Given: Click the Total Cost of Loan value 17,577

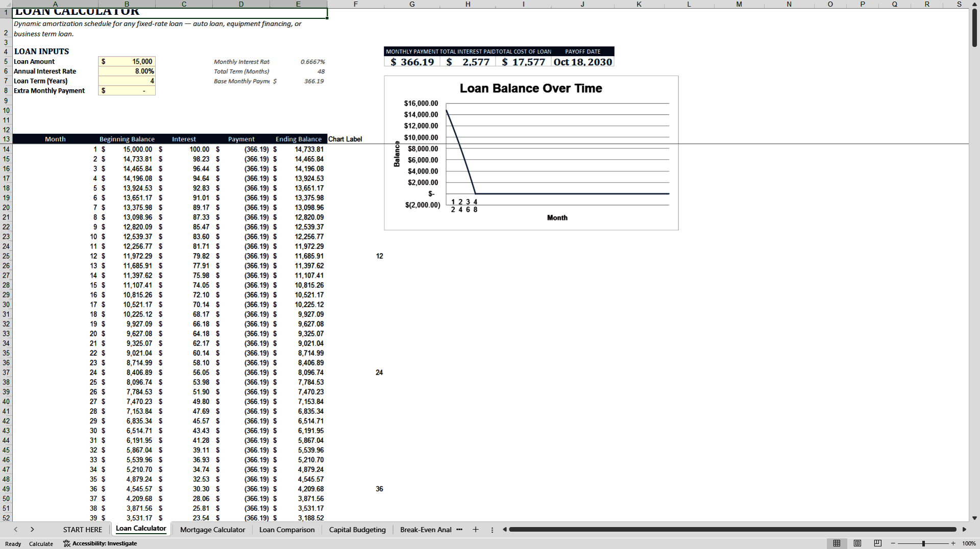Looking at the screenshot, I should click(524, 62).
